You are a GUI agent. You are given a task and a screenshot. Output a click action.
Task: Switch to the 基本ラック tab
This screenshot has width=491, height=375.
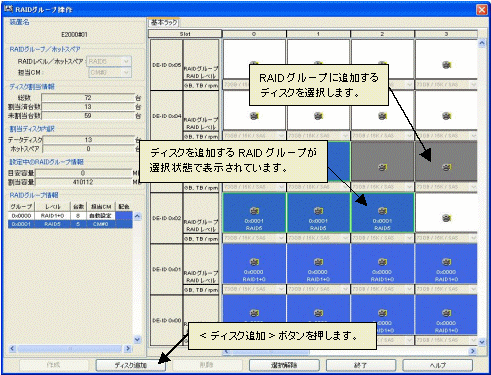click(164, 23)
